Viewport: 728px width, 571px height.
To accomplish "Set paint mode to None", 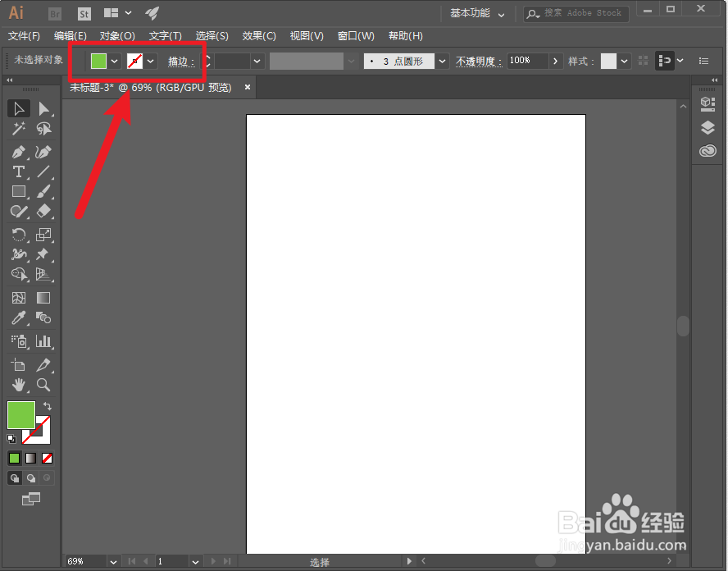I will point(47,459).
